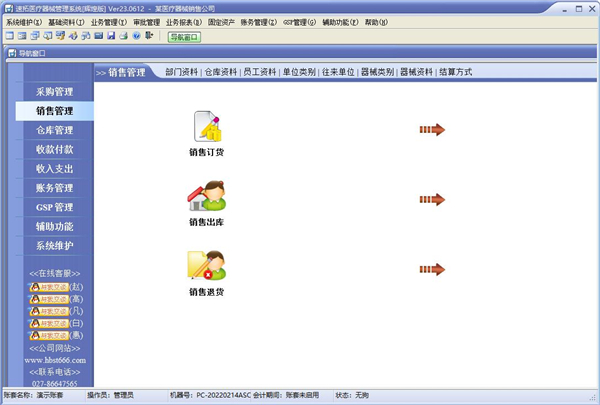This screenshot has height=405, width=600.
Task: Click the floppy disk save toolbar icon
Action: coord(111,36)
